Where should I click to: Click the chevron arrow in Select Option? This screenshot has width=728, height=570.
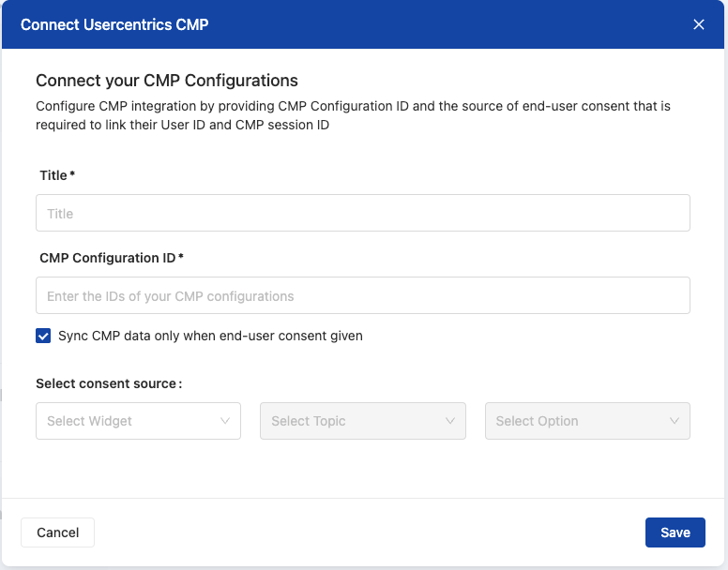(x=675, y=421)
